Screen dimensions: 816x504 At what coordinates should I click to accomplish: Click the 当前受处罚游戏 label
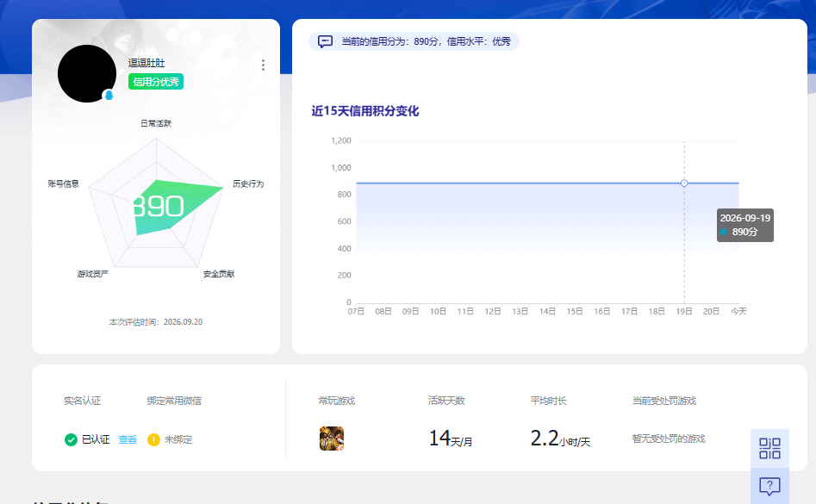click(x=664, y=401)
